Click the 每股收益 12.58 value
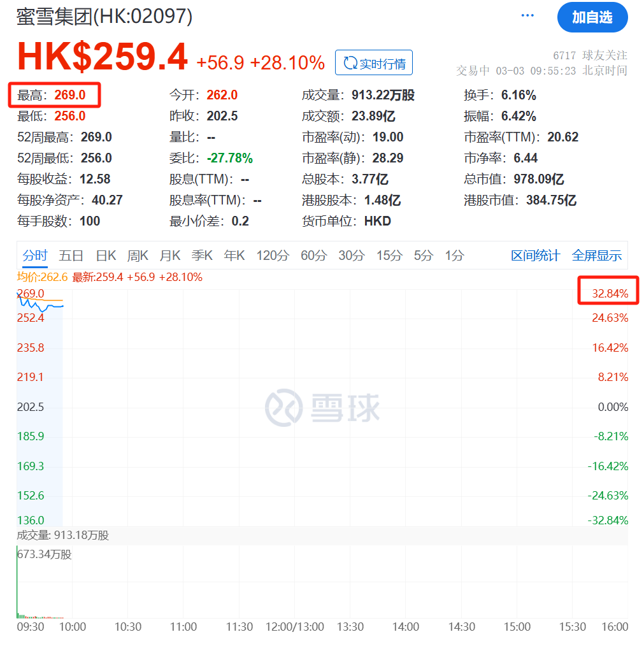644x646 pixels. coord(95,179)
